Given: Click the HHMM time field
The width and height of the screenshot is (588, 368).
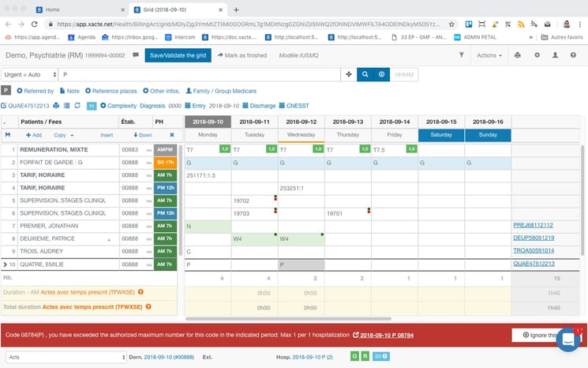Looking at the screenshot, I should (x=404, y=75).
